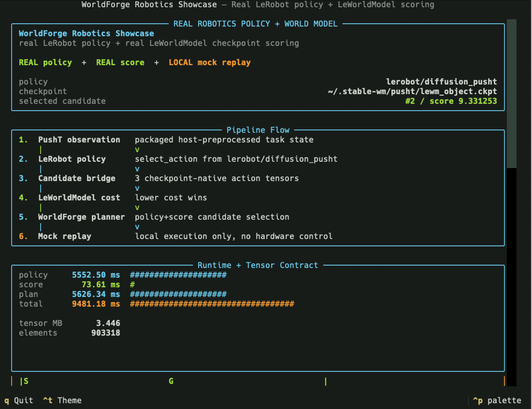Click the G goal marker on timeline
This screenshot has width=532, height=409.
click(x=171, y=381)
